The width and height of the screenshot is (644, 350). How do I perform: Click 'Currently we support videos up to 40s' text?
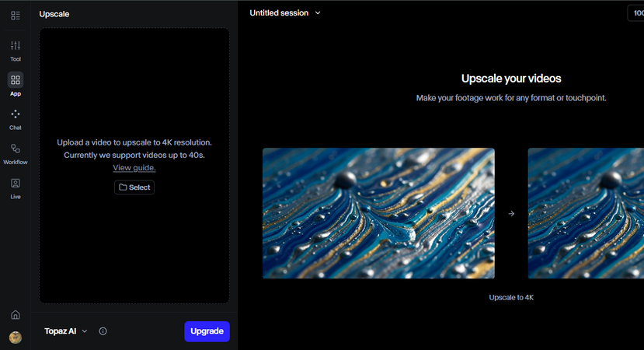(134, 155)
